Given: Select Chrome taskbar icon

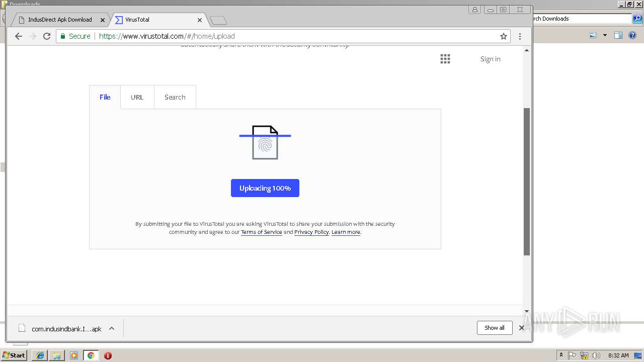Looking at the screenshot, I should pyautogui.click(x=91, y=355).
